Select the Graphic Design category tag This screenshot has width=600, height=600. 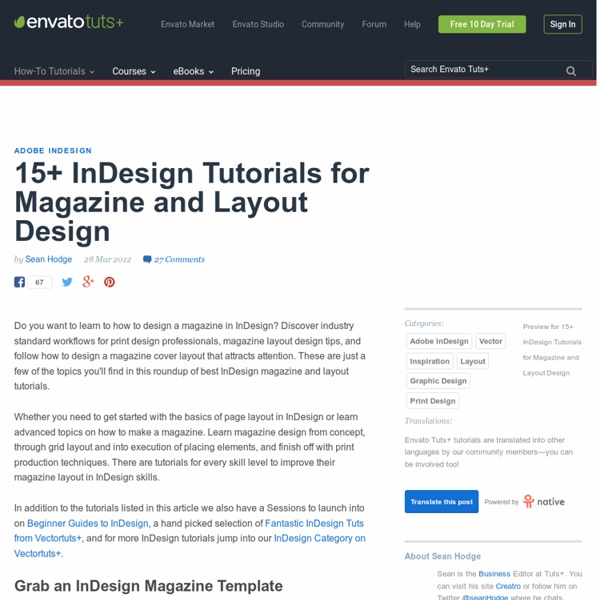438,381
